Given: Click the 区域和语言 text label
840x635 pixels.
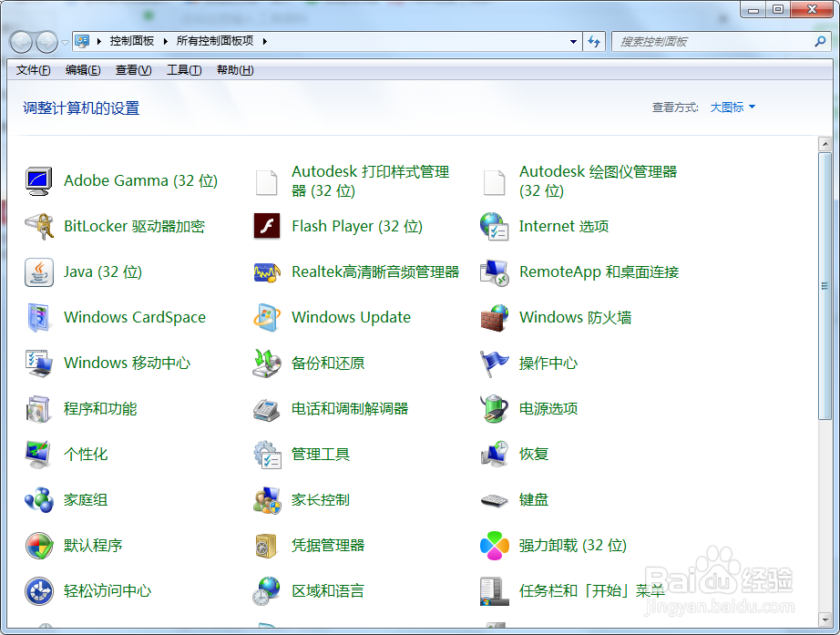Looking at the screenshot, I should click(328, 591).
